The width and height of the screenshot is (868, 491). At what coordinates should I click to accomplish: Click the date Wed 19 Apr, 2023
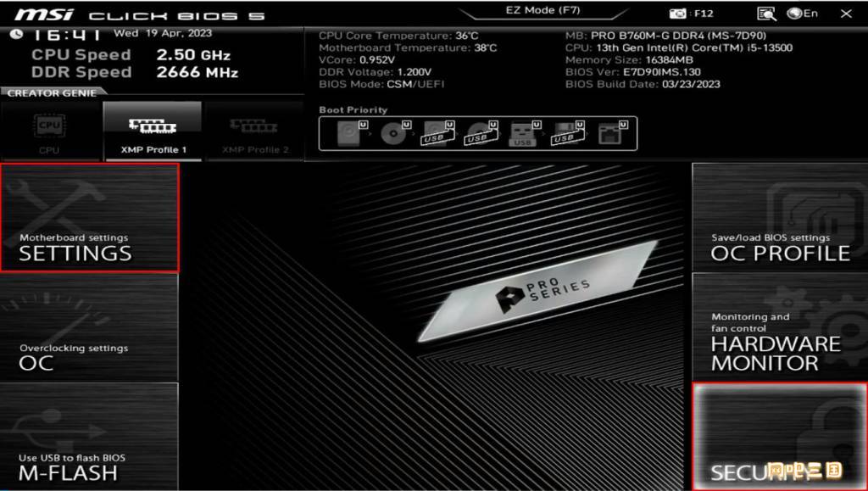(x=163, y=33)
